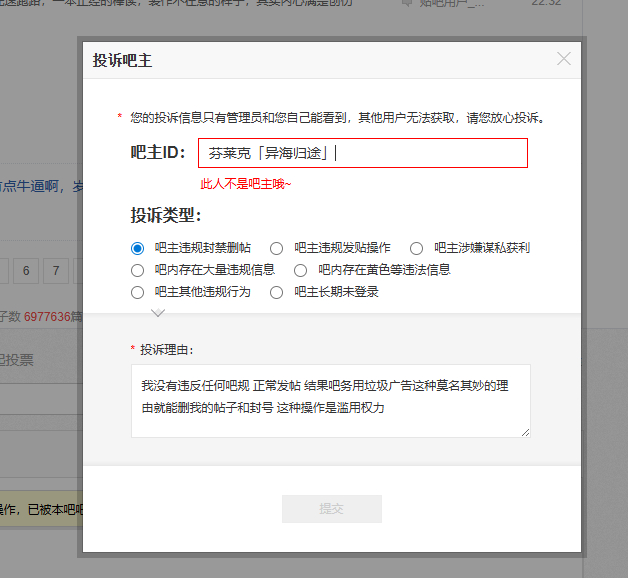Click the 提交 submit button
This screenshot has width=628, height=578.
332,509
